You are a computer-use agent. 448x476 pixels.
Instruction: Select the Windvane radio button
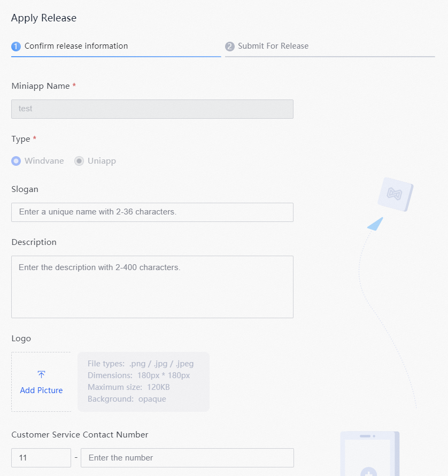16,161
